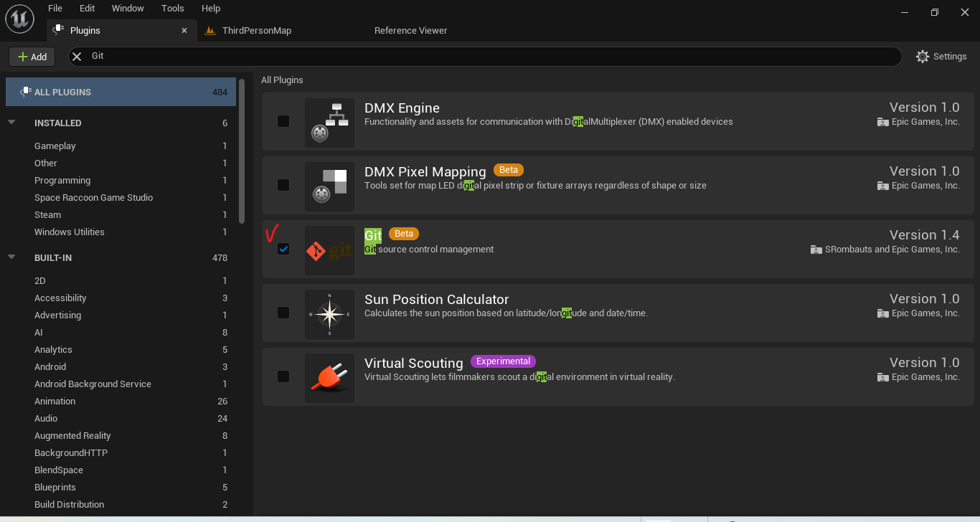Click the ThirdPersonMap tab level icon
Screen dimensions: 980x522
point(210,31)
